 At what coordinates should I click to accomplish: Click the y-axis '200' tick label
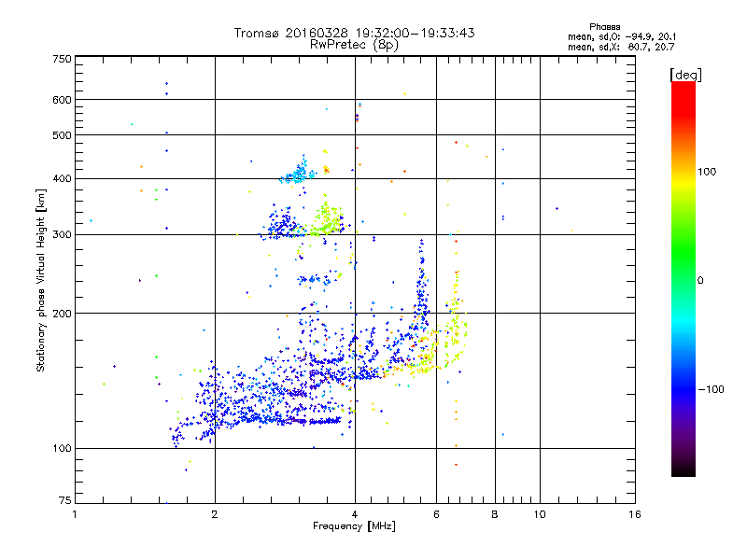(x=62, y=314)
